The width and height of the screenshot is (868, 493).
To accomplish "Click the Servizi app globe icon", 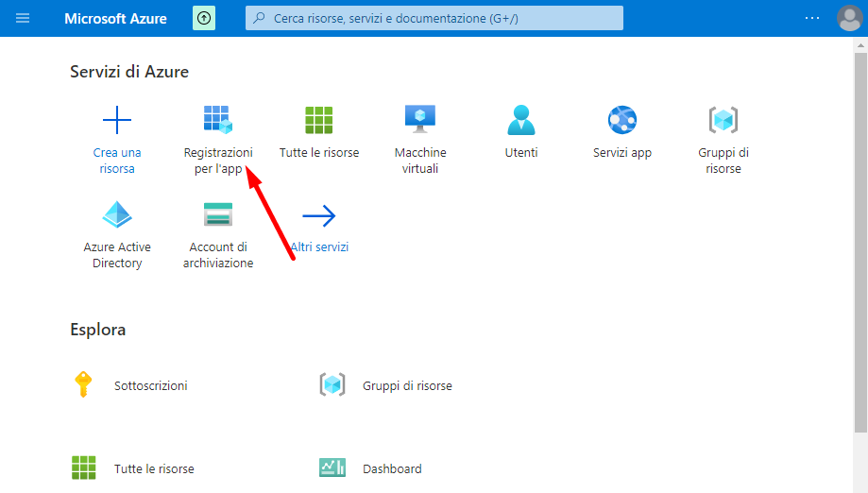I will coord(622,120).
